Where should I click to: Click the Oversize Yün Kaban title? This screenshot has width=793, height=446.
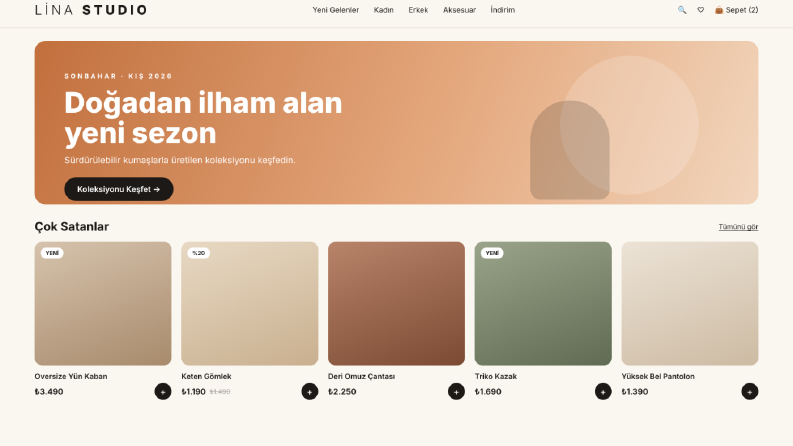pos(71,376)
